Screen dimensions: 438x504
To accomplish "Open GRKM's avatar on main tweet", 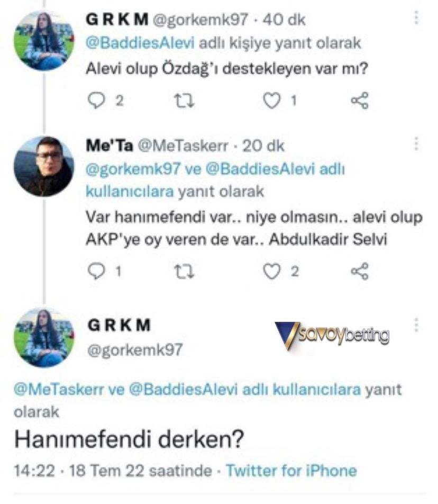I will click(x=43, y=338).
